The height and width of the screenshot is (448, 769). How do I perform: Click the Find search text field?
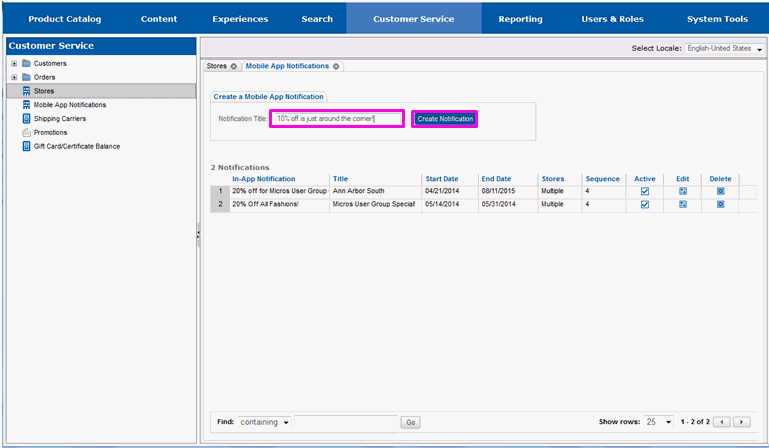346,422
